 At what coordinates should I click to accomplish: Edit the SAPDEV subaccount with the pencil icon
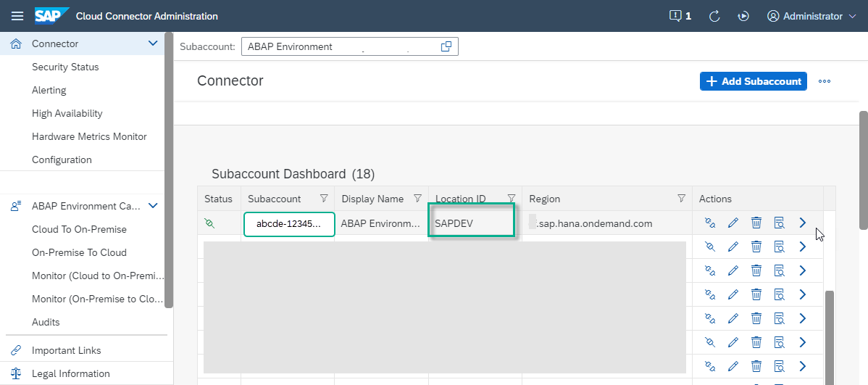point(733,223)
